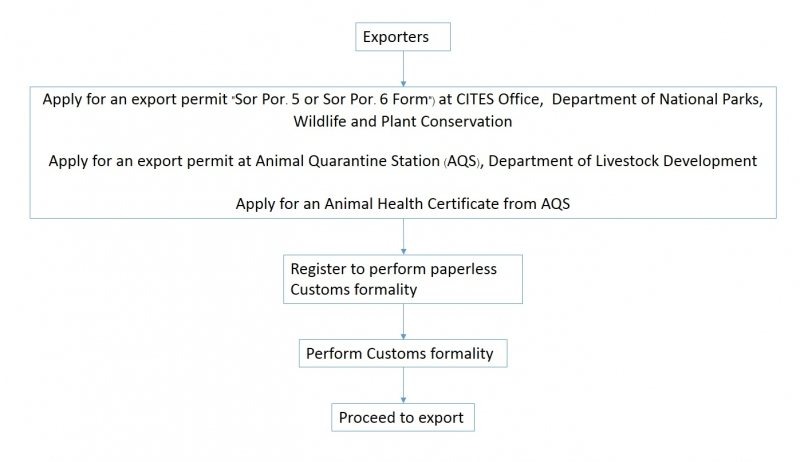Click 'Department of Livestock Development' text
The width and height of the screenshot is (809, 462).
622,161
